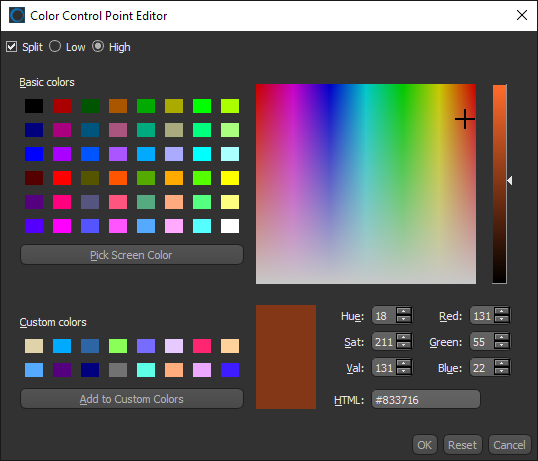Click the brightness value slider strip
This screenshot has width=538, height=461.
coord(500,184)
